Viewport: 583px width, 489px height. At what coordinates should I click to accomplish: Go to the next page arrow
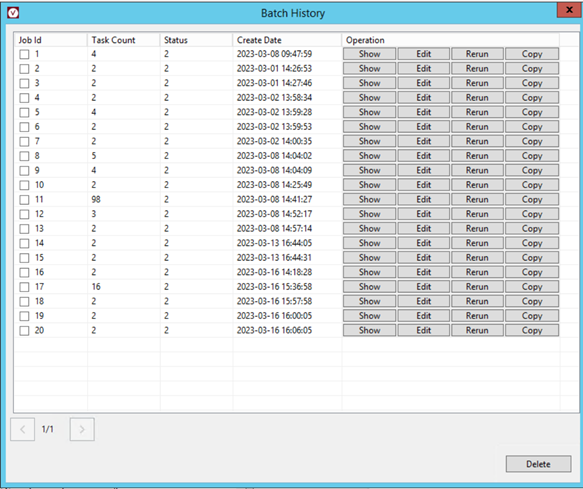click(82, 429)
